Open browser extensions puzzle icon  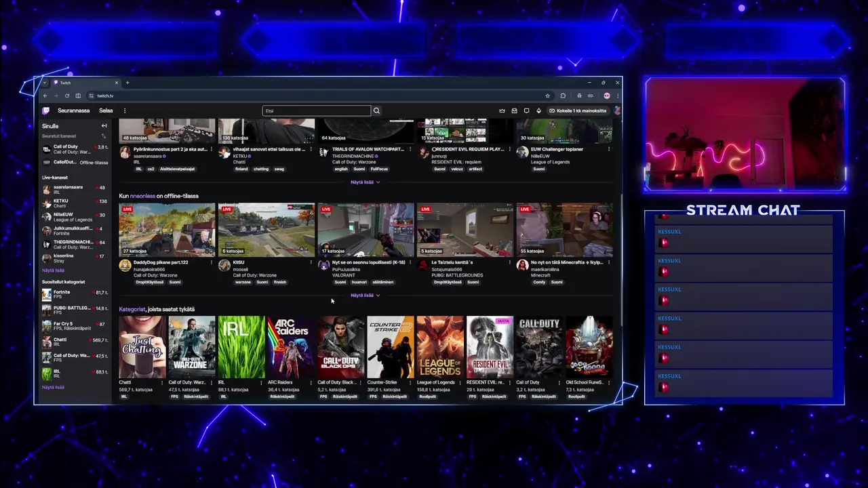[563, 96]
